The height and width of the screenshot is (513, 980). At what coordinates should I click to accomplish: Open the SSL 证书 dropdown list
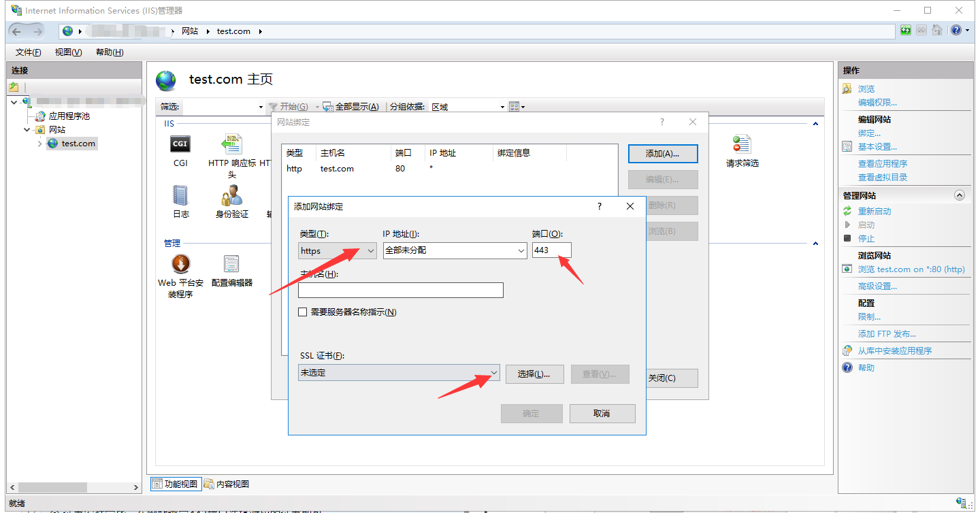(x=493, y=373)
